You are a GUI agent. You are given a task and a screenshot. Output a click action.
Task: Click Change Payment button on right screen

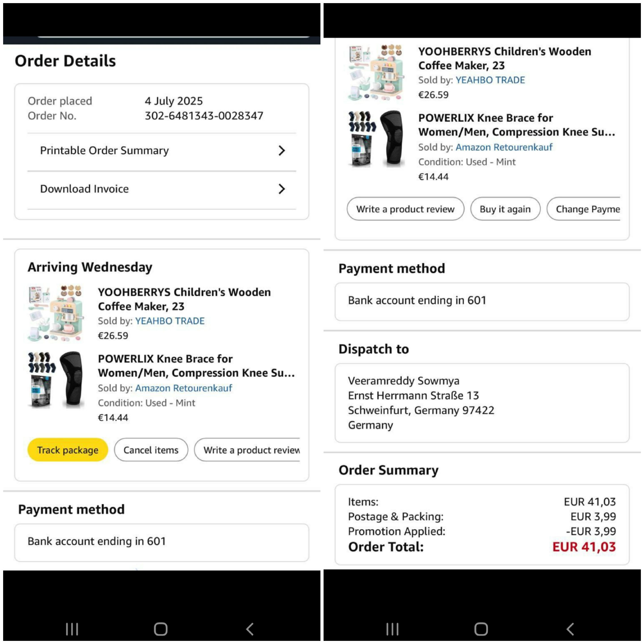584,209
